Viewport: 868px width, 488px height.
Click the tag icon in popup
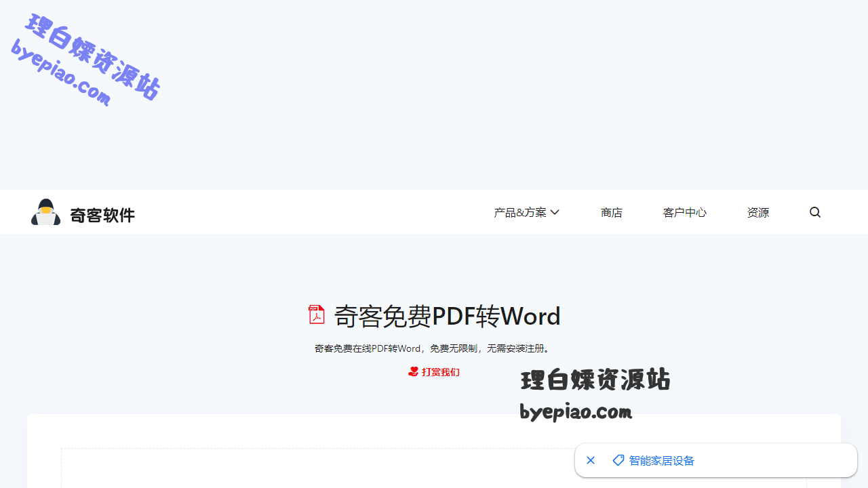618,460
